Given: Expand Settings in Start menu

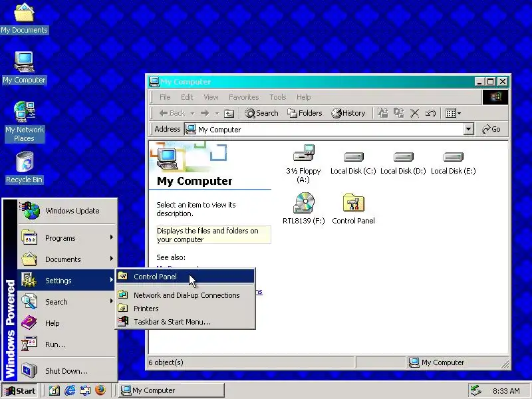Looking at the screenshot, I should [x=67, y=281].
